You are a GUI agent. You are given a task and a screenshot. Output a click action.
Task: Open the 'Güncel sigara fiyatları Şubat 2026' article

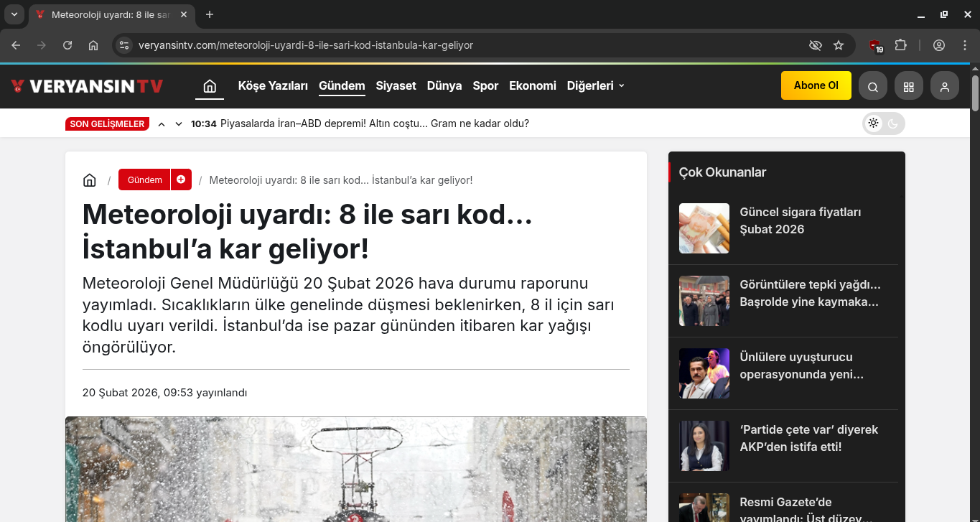pos(801,220)
